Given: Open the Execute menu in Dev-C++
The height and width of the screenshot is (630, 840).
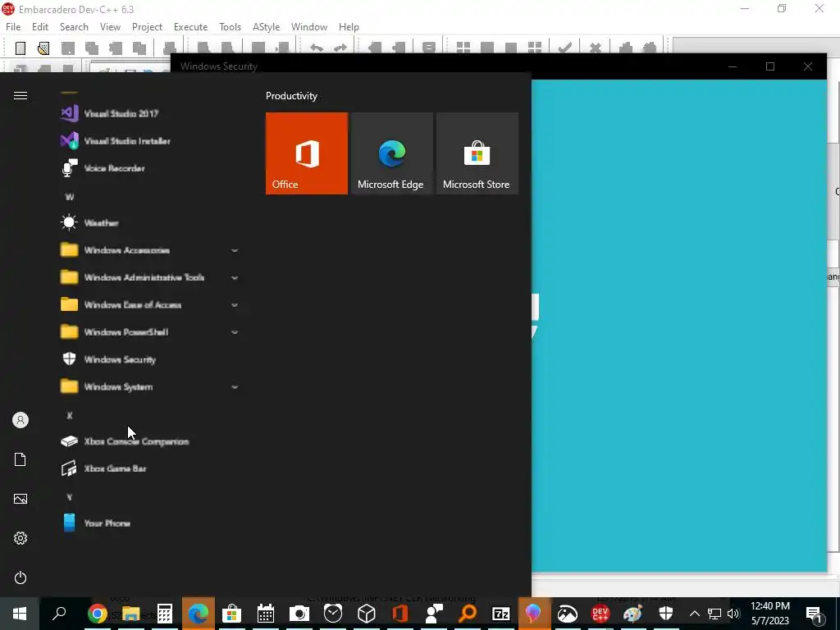Looking at the screenshot, I should pyautogui.click(x=190, y=27).
